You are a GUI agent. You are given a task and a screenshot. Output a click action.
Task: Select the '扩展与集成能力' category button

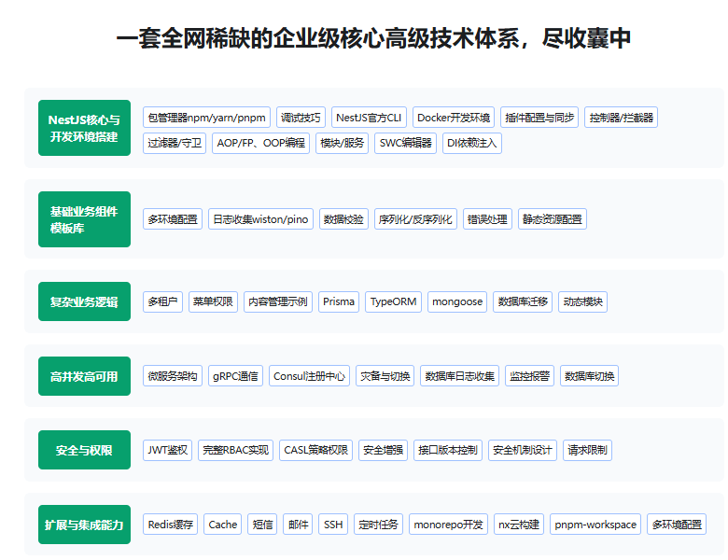(x=84, y=525)
